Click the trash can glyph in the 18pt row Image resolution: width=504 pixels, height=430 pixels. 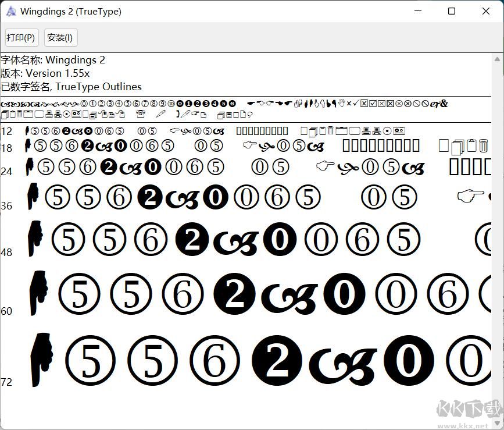484,146
